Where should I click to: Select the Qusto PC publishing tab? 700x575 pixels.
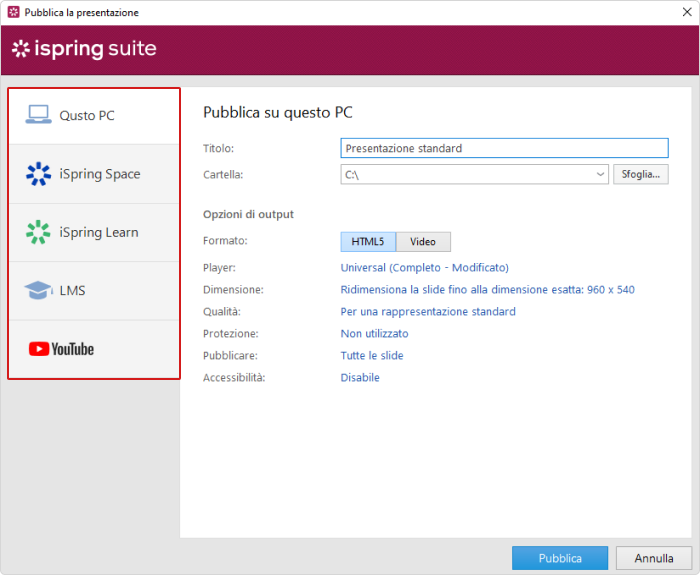(94, 116)
